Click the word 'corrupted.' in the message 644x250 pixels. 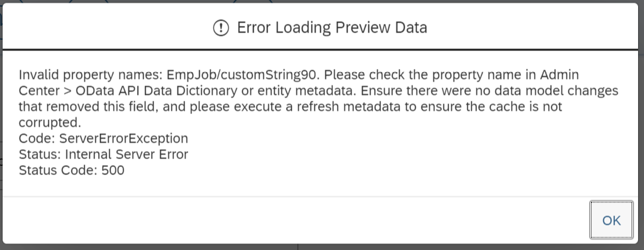pos(50,123)
